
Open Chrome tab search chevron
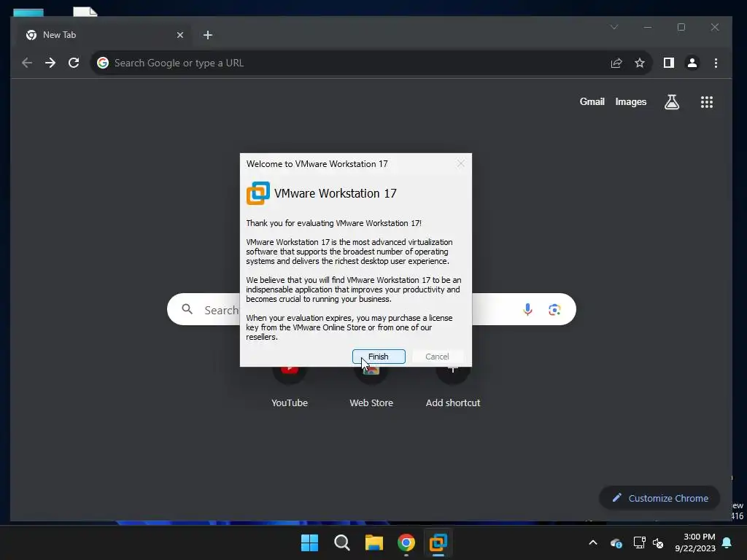pyautogui.click(x=614, y=27)
